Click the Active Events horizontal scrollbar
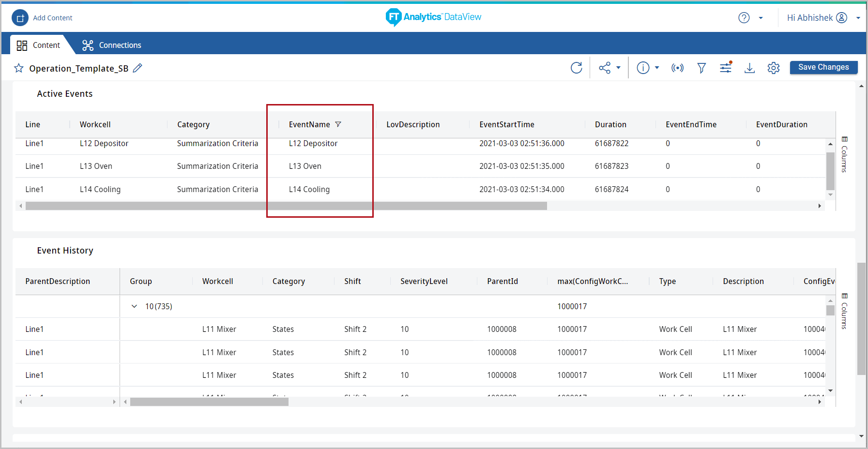 click(x=286, y=206)
